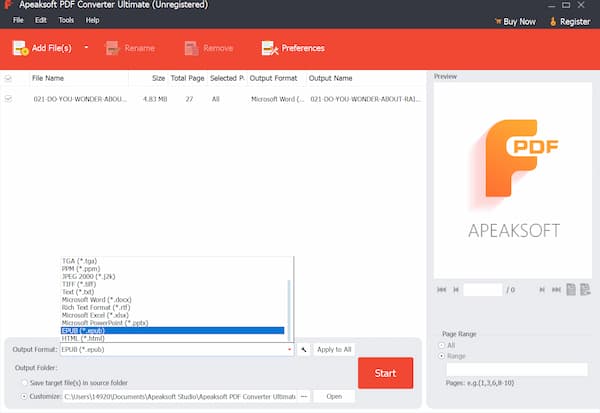The image size is (600, 413).
Task: Go to next preview page
Action: 542,290
